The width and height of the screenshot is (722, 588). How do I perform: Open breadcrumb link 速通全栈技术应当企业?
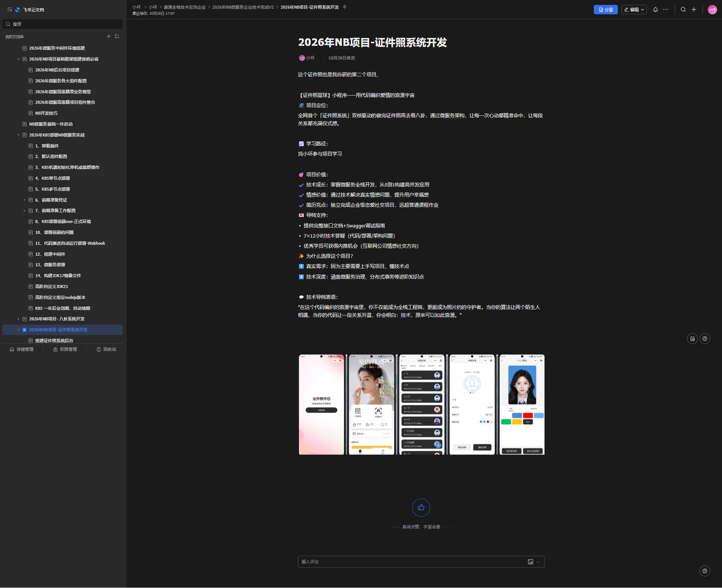tap(184, 7)
